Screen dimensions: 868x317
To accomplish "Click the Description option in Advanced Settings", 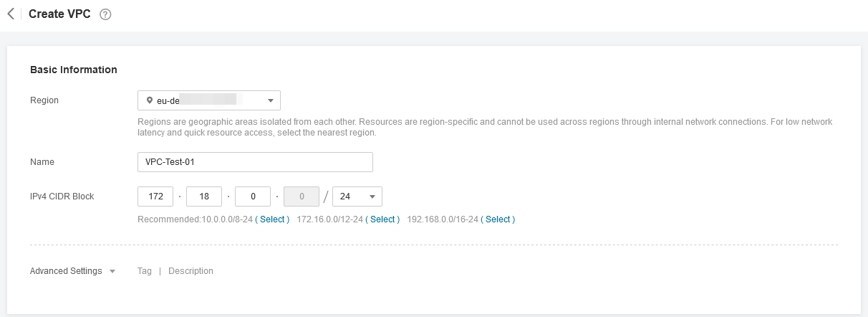I will pyautogui.click(x=191, y=271).
